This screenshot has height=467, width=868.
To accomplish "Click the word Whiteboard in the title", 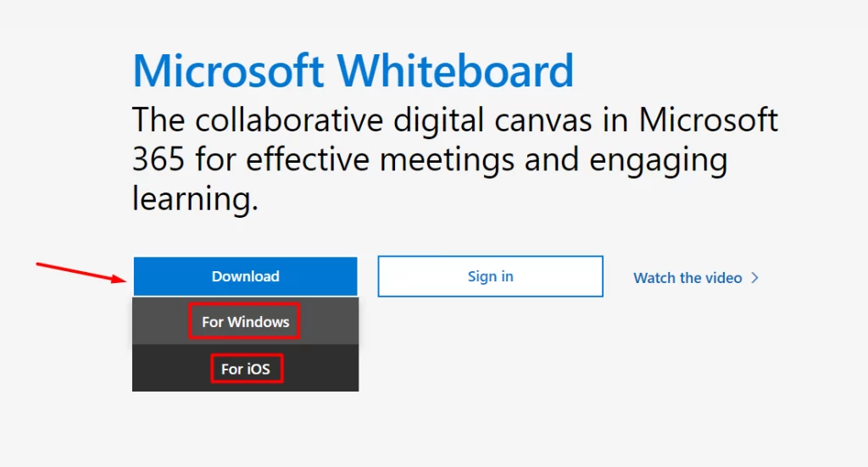I will pos(455,71).
